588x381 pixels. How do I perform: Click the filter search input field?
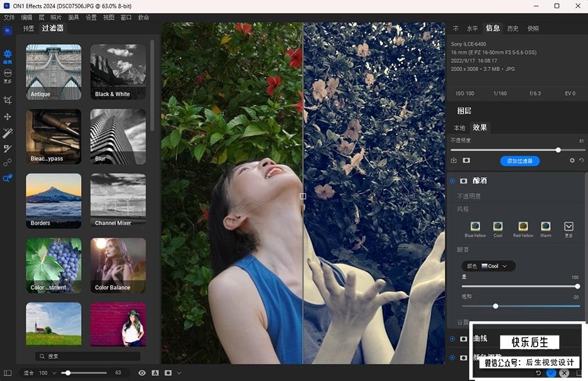[x=88, y=356]
